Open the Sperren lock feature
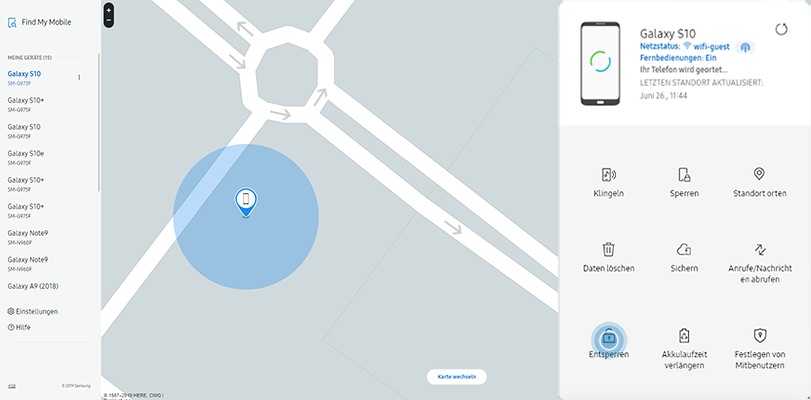This screenshot has width=811, height=400. point(684,175)
